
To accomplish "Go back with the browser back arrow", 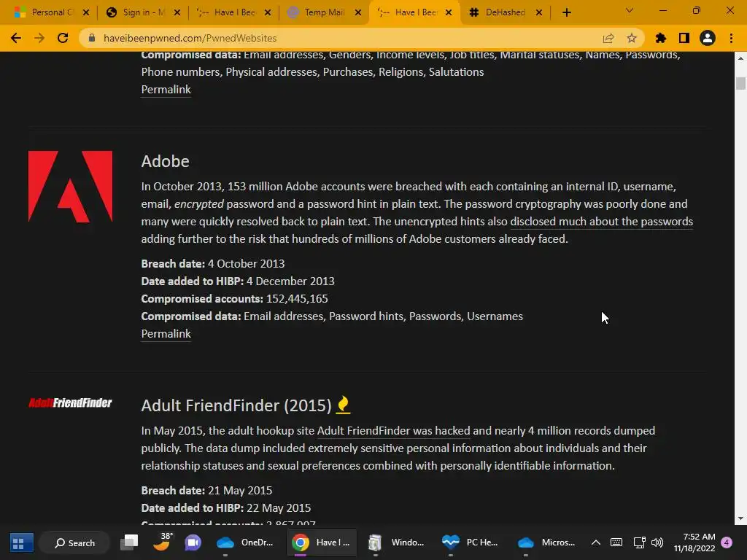I will (x=16, y=38).
